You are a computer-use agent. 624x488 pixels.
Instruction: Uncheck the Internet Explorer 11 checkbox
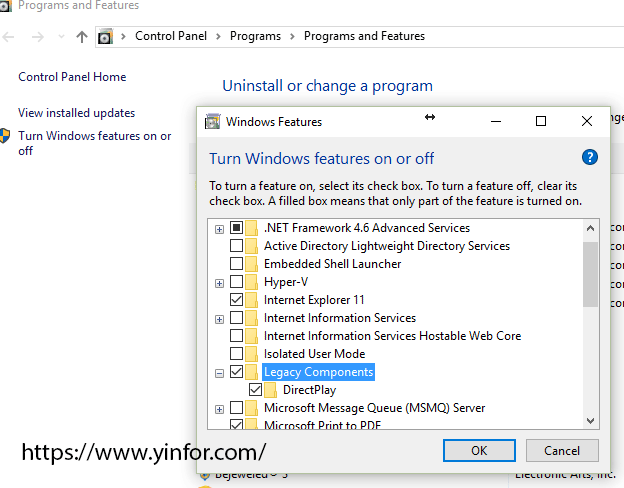(x=236, y=300)
